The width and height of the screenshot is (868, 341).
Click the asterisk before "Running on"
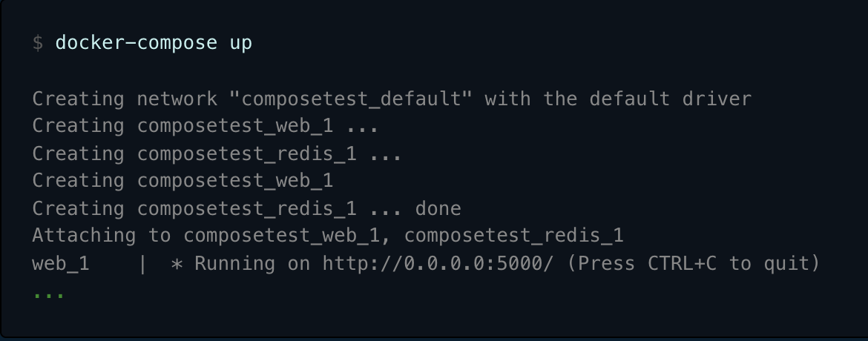[x=177, y=264]
